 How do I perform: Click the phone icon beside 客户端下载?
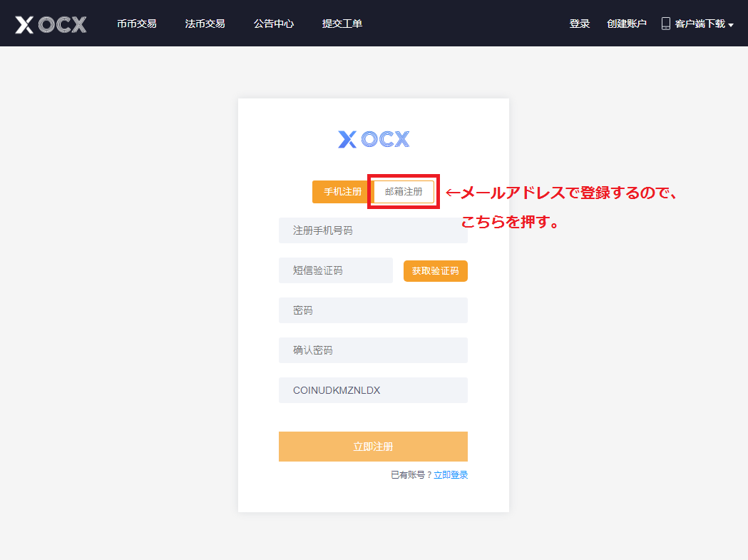coord(666,24)
